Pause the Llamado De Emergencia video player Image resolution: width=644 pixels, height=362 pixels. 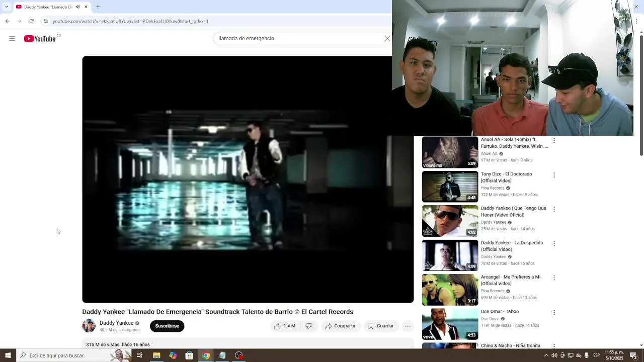tap(248, 179)
